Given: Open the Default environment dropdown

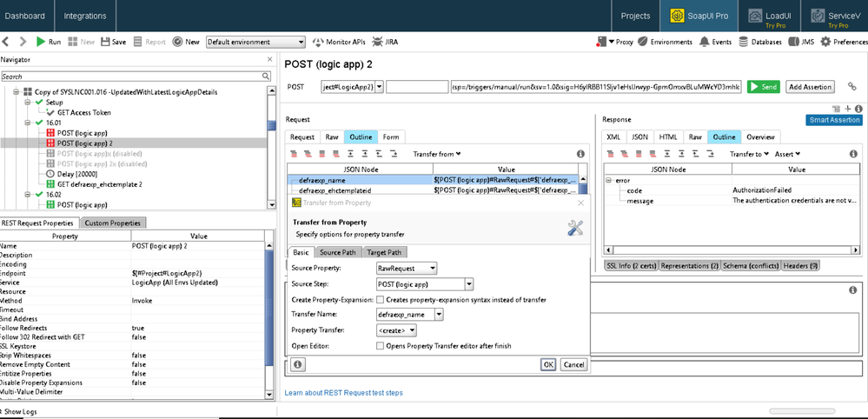Looking at the screenshot, I should pos(256,42).
